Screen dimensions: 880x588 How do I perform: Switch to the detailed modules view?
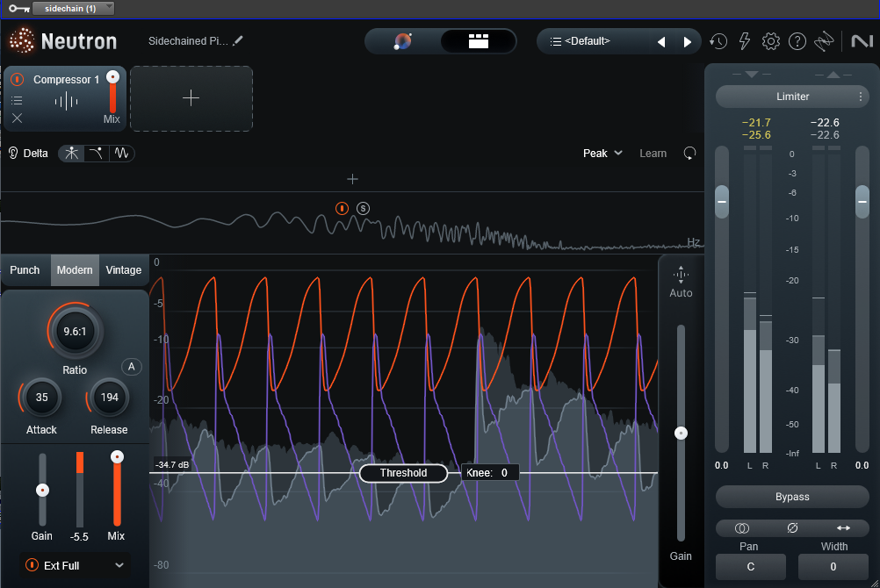coord(478,41)
